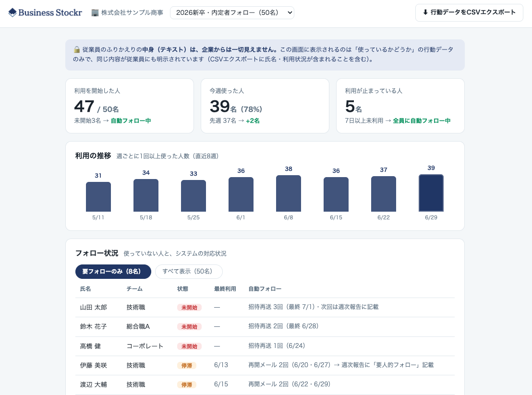Click the 未開始 badge for 山田 太郎
The width and height of the screenshot is (532, 395).
pyautogui.click(x=189, y=308)
